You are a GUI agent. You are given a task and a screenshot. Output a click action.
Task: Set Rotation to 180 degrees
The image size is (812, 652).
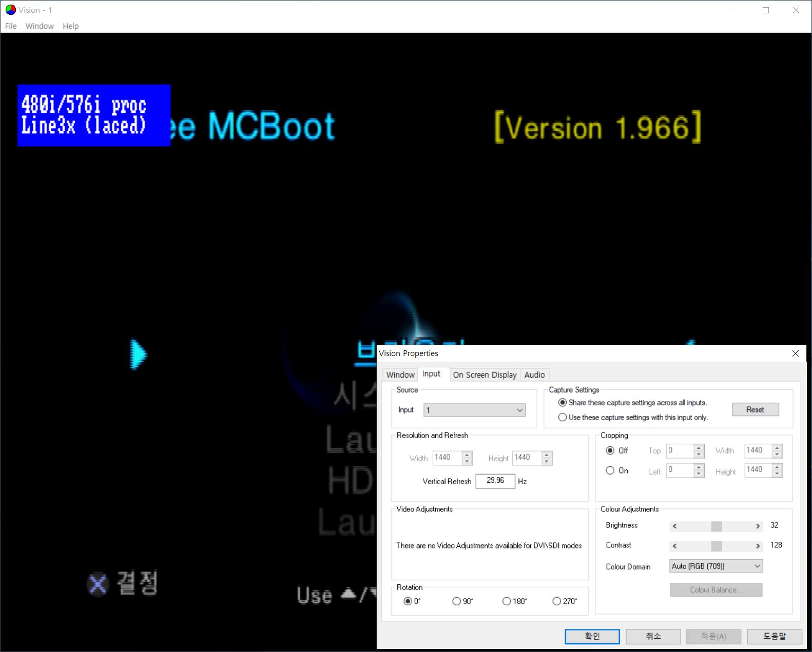(507, 601)
